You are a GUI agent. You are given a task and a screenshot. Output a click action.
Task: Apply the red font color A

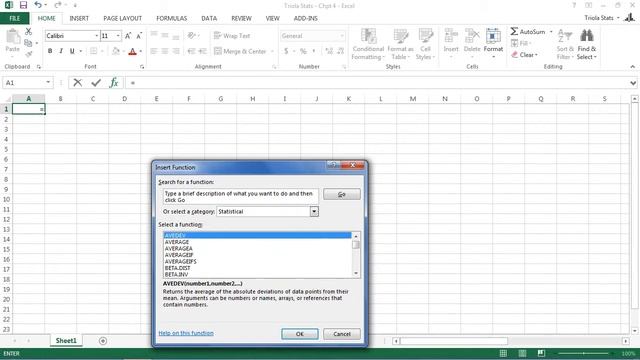132,51
